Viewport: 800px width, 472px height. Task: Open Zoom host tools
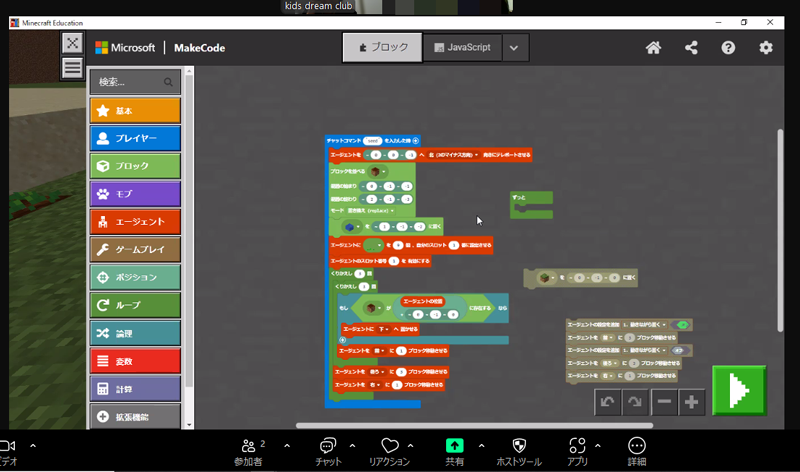[519, 452]
